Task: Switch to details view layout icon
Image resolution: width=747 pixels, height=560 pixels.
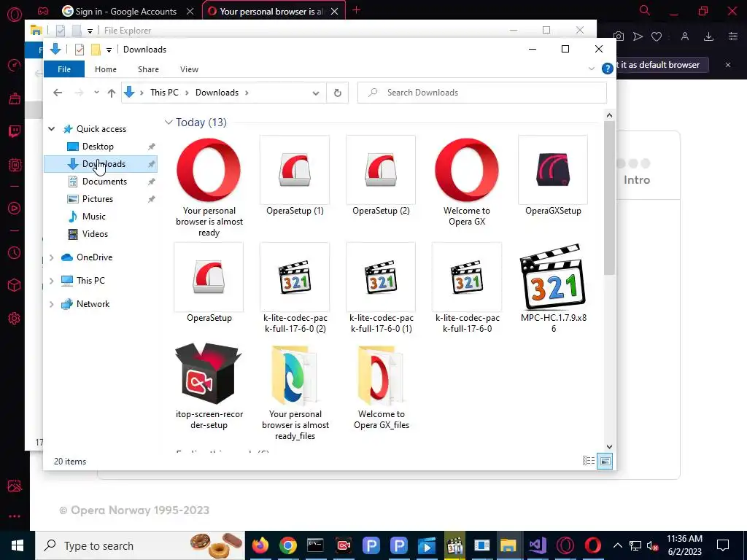Action: click(x=589, y=461)
